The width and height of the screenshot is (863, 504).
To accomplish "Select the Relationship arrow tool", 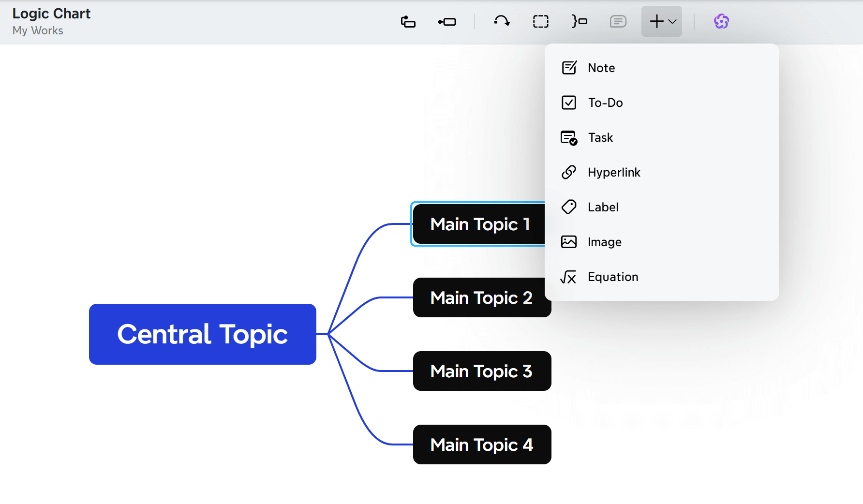I will coord(502,21).
